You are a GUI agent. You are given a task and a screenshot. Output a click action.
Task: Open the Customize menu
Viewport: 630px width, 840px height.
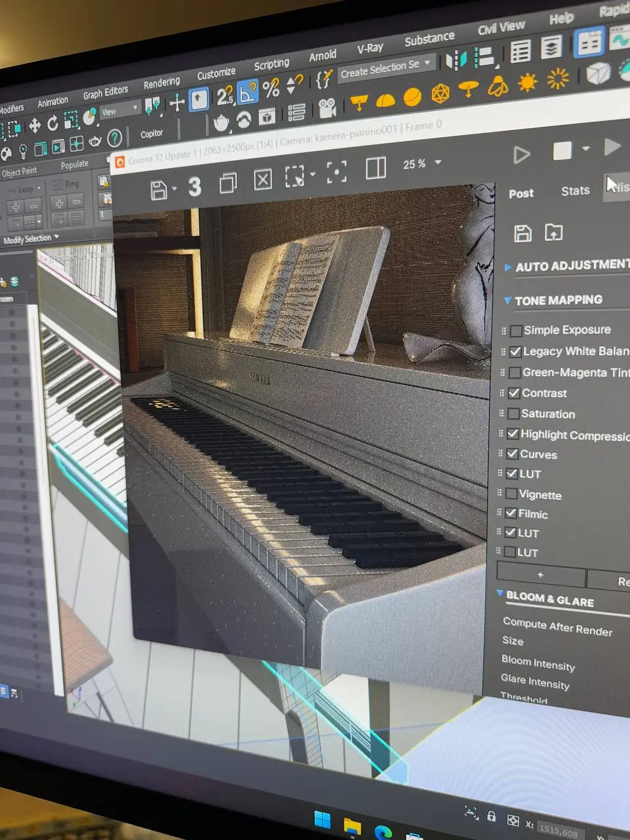tap(216, 73)
